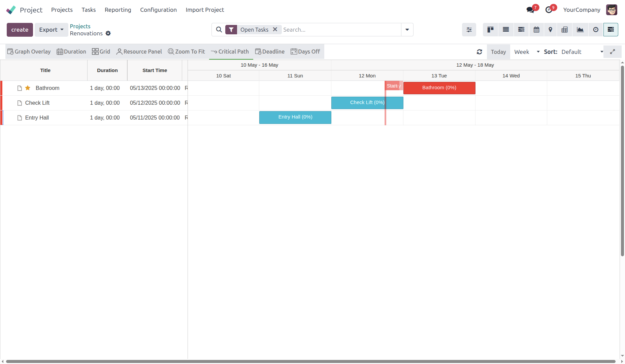Expand Gantt to fullscreen
The width and height of the screenshot is (625, 364).
613,52
